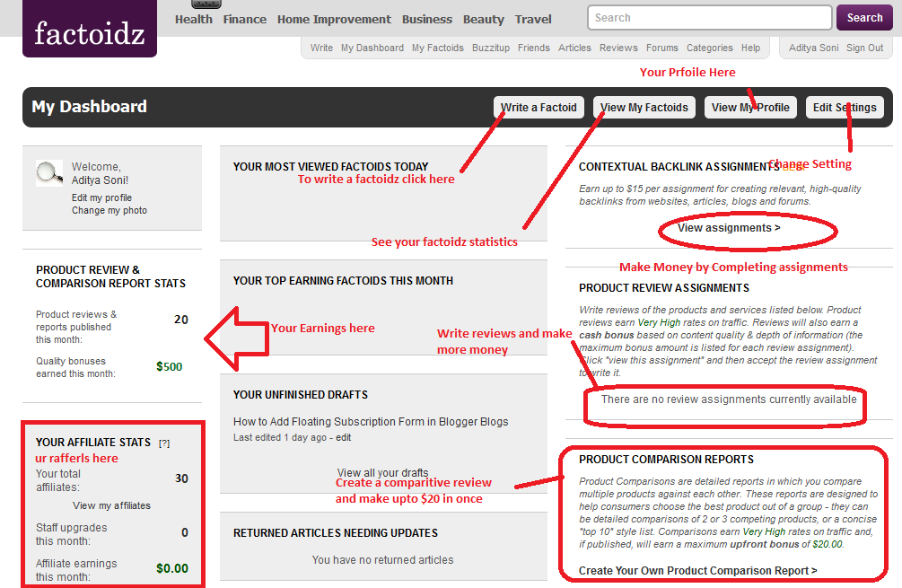Open the Health category
Viewport: 902px width, 588px height.
coord(194,19)
